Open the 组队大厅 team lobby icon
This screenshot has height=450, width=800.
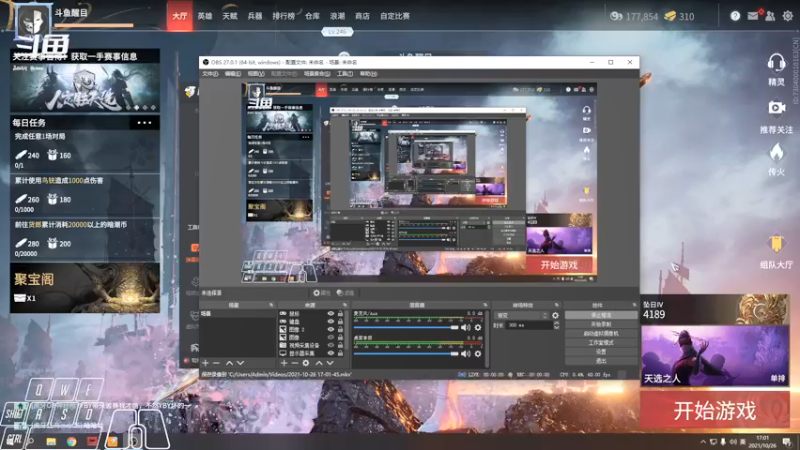point(776,244)
